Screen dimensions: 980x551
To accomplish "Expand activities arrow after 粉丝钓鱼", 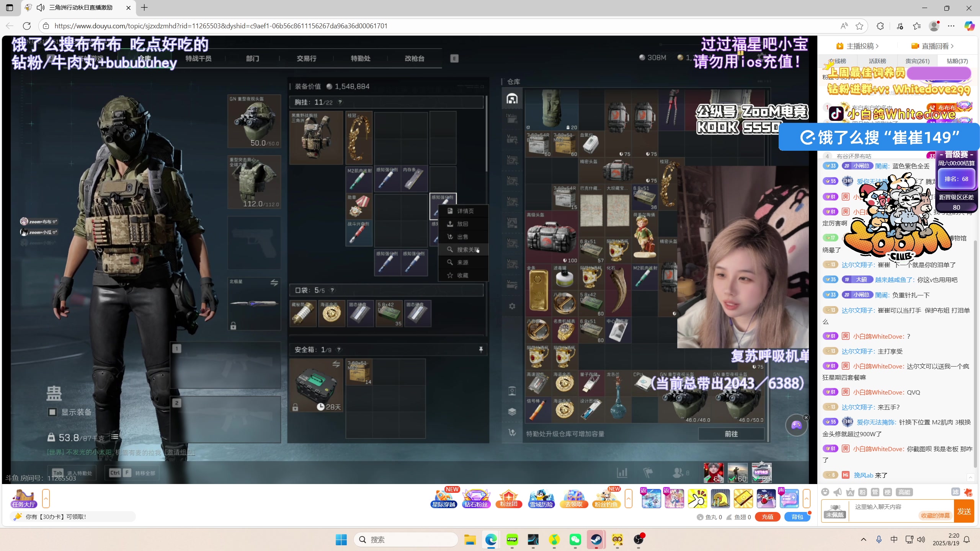I will pyautogui.click(x=628, y=498).
